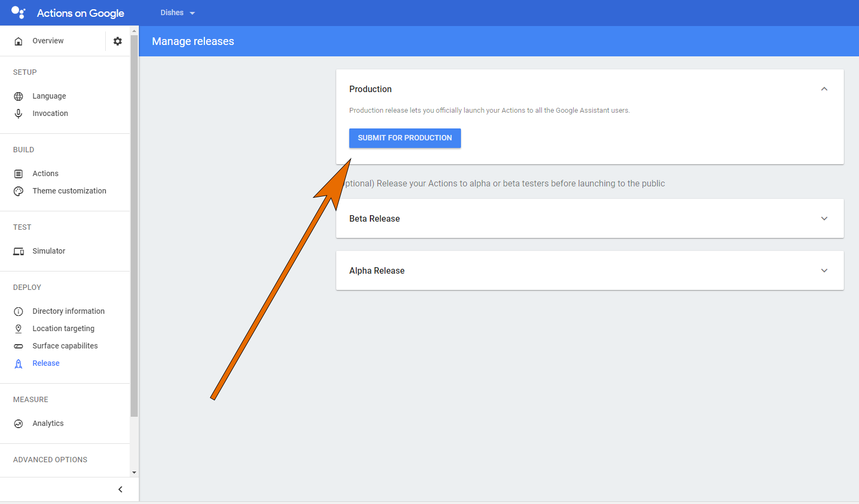Click the Manage releases page title
This screenshot has width=859, height=504.
[x=193, y=41]
